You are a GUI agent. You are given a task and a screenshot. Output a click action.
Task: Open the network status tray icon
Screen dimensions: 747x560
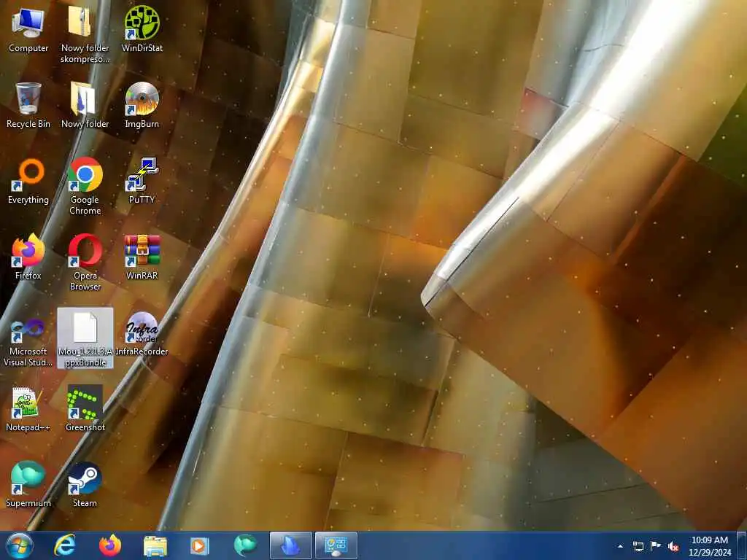[x=638, y=546]
